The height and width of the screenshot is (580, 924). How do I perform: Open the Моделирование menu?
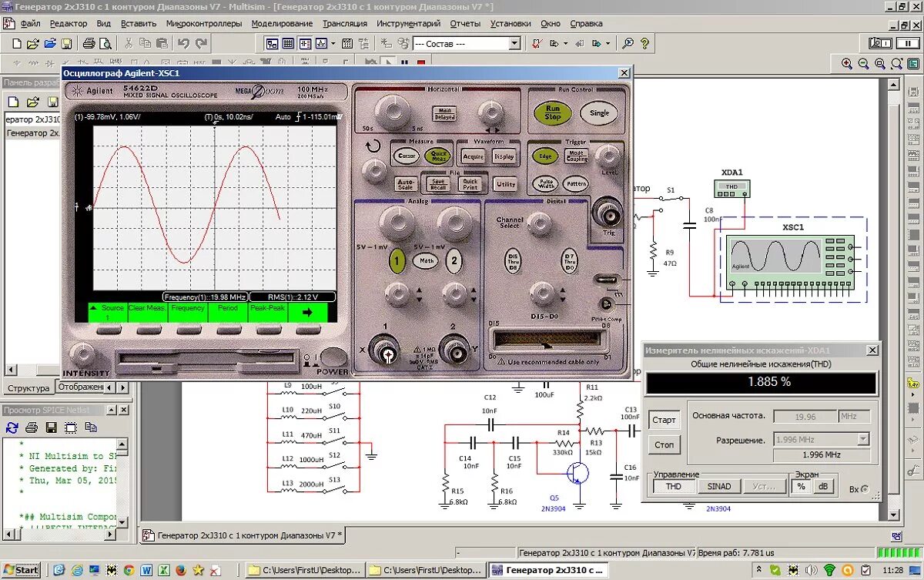tap(283, 23)
